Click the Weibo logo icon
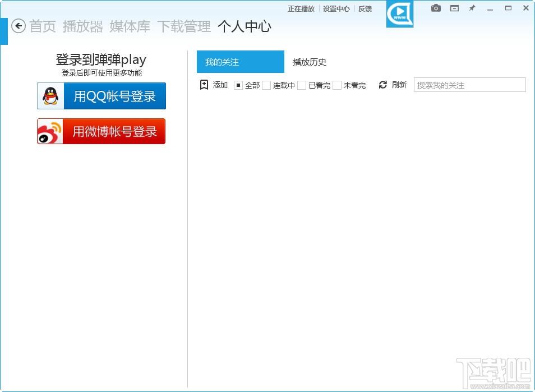Screen dimensions: 535x392 pos(50,131)
